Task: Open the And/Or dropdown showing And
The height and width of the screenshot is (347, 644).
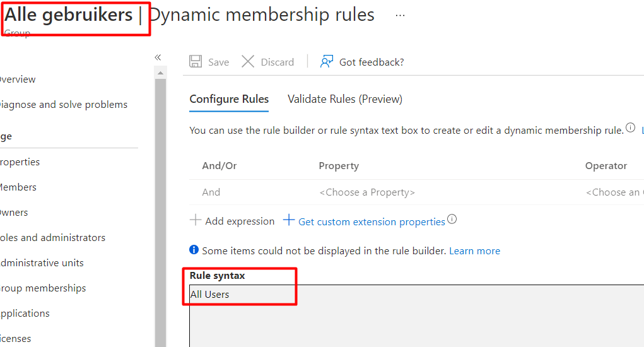Action: [x=211, y=192]
